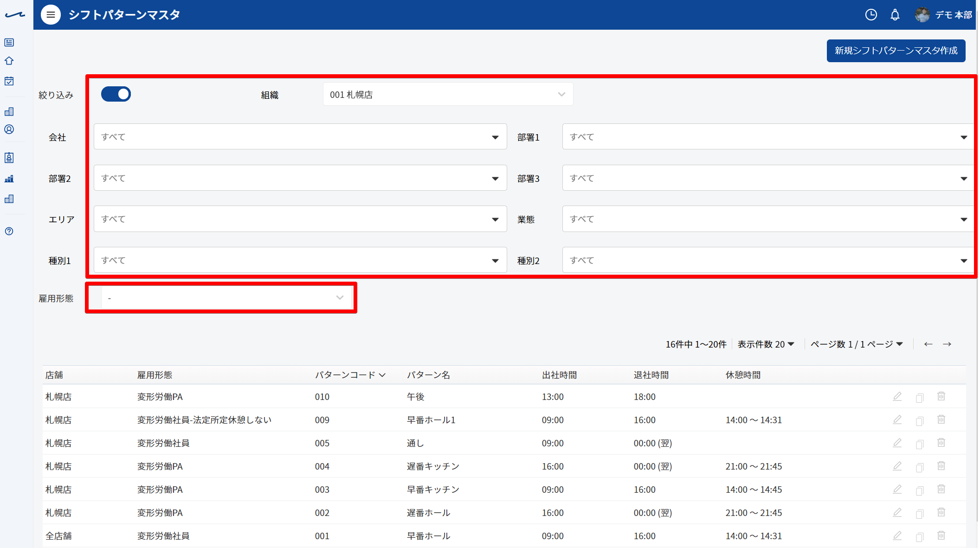
Task: Edit pattern 009 早番ホール1 row
Action: (897, 420)
